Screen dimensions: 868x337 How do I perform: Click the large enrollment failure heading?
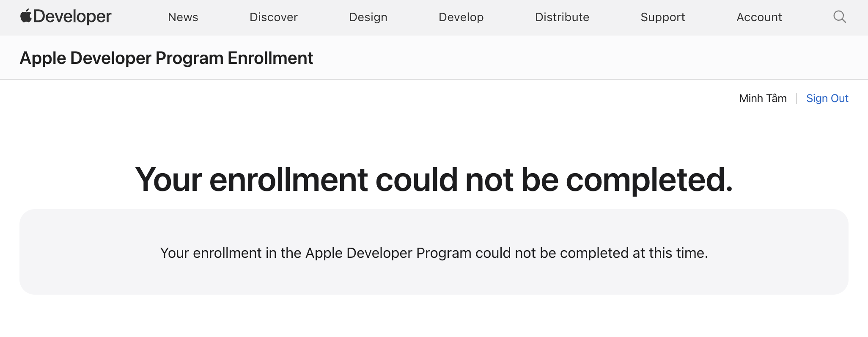(x=434, y=180)
